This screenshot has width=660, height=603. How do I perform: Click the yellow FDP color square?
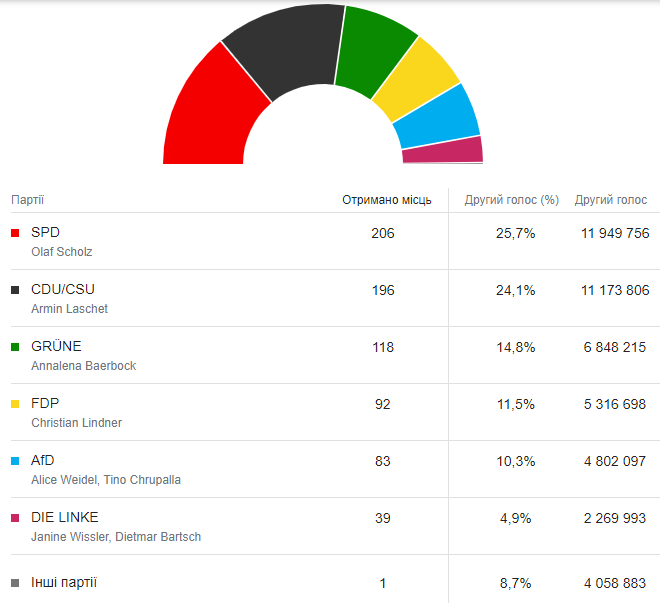pyautogui.click(x=15, y=404)
